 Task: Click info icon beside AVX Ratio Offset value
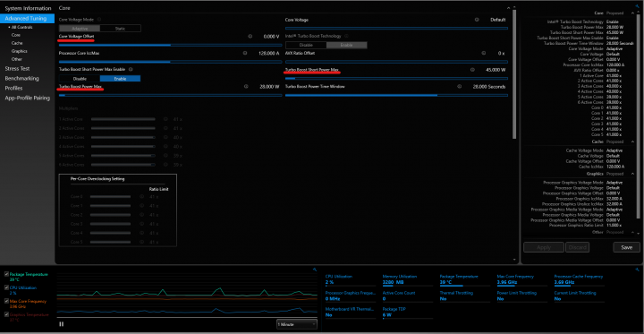pyautogui.click(x=483, y=53)
